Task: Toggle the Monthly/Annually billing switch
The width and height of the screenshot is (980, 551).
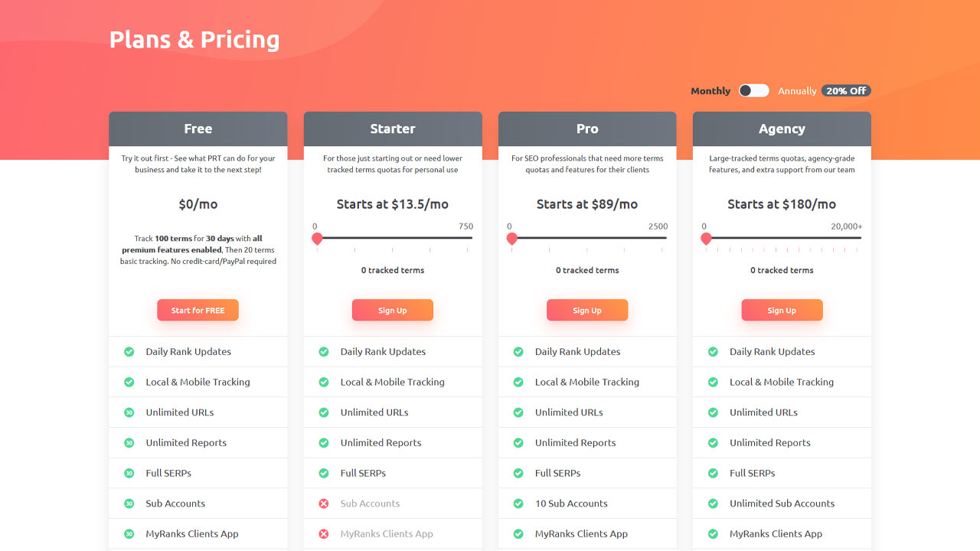Action: point(753,90)
